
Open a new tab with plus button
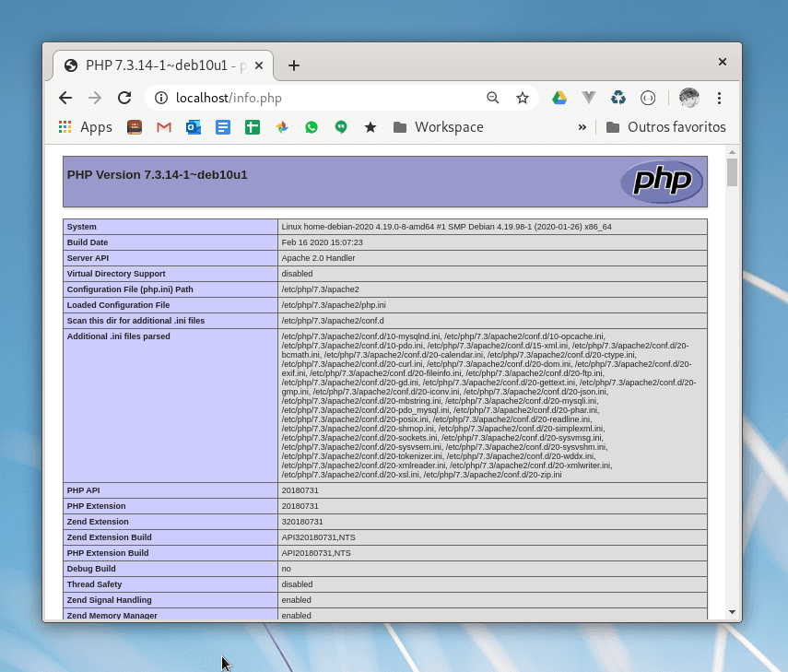pyautogui.click(x=294, y=65)
